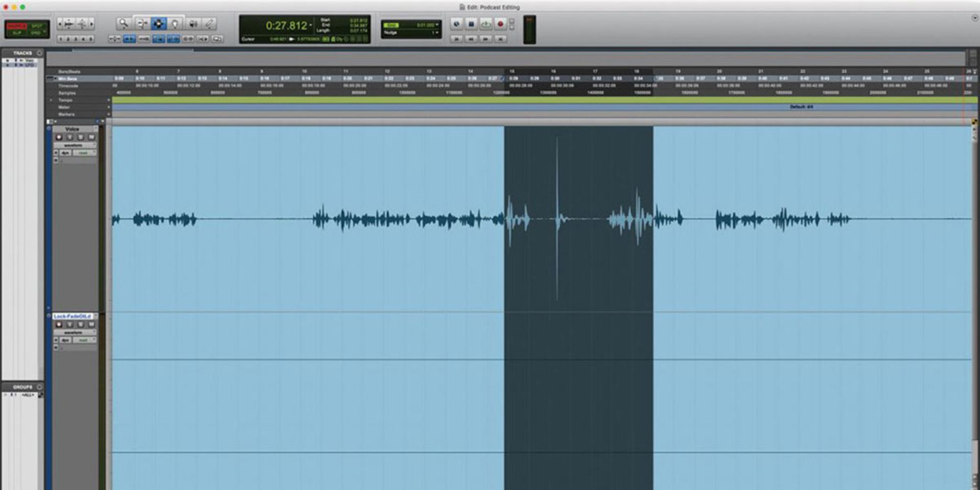Click the selected waveform region

point(578,219)
